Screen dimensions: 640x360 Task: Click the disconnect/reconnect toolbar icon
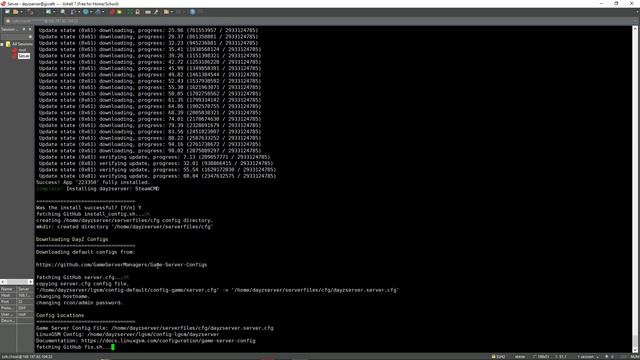click(x=30, y=12)
